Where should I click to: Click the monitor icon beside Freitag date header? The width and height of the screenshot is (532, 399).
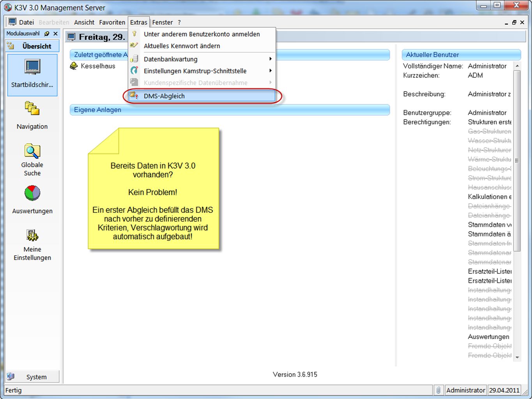71,37
